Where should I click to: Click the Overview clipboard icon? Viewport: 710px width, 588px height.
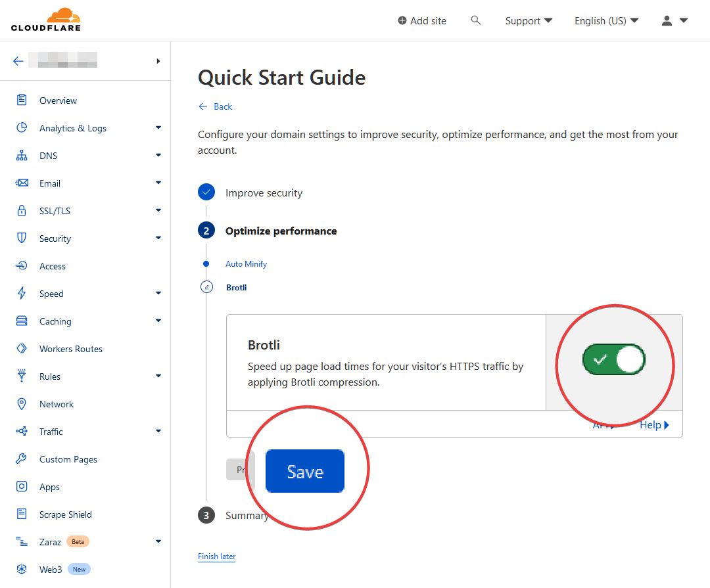[x=22, y=100]
